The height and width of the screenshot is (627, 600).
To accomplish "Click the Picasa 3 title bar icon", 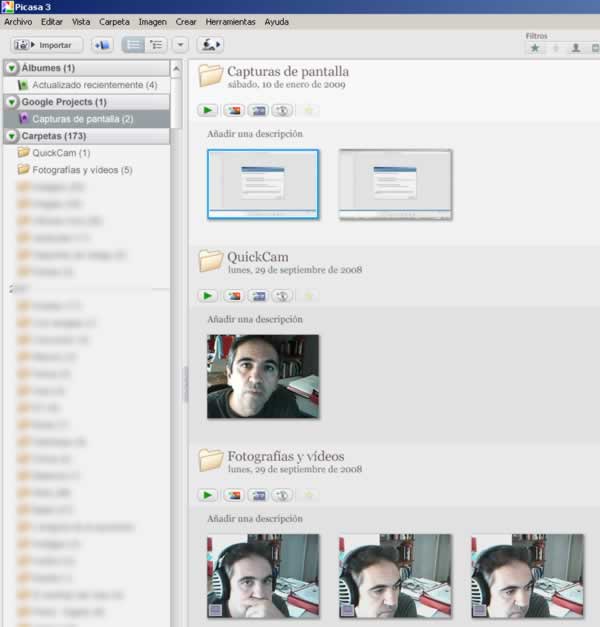I will [7, 7].
